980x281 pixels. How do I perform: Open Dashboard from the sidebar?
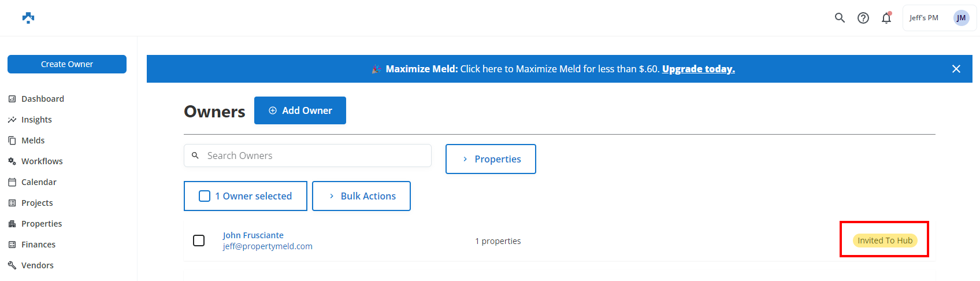point(42,99)
